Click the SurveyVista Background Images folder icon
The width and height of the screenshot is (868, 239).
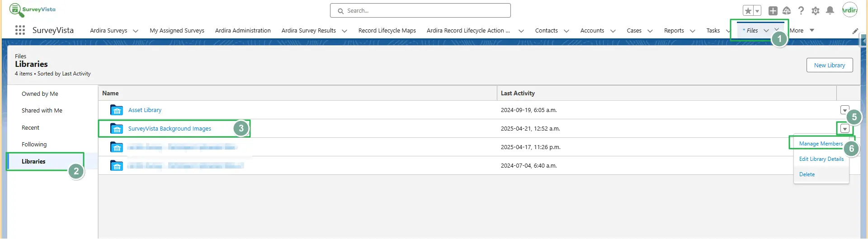[x=117, y=129]
